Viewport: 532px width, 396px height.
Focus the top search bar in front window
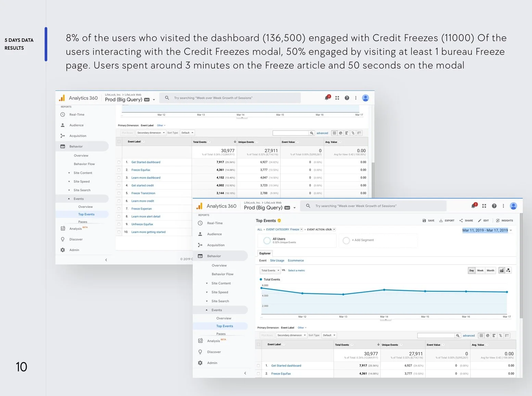point(373,206)
